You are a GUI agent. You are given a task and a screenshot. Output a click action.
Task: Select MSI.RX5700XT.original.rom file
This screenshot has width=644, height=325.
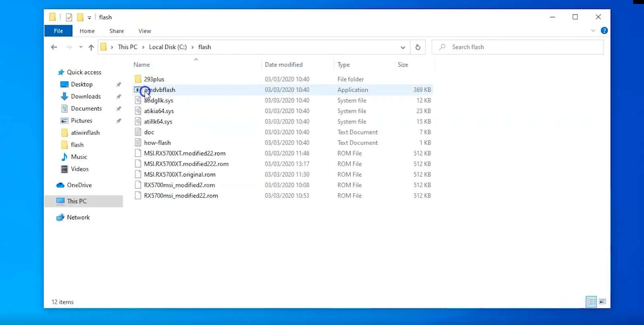180,174
